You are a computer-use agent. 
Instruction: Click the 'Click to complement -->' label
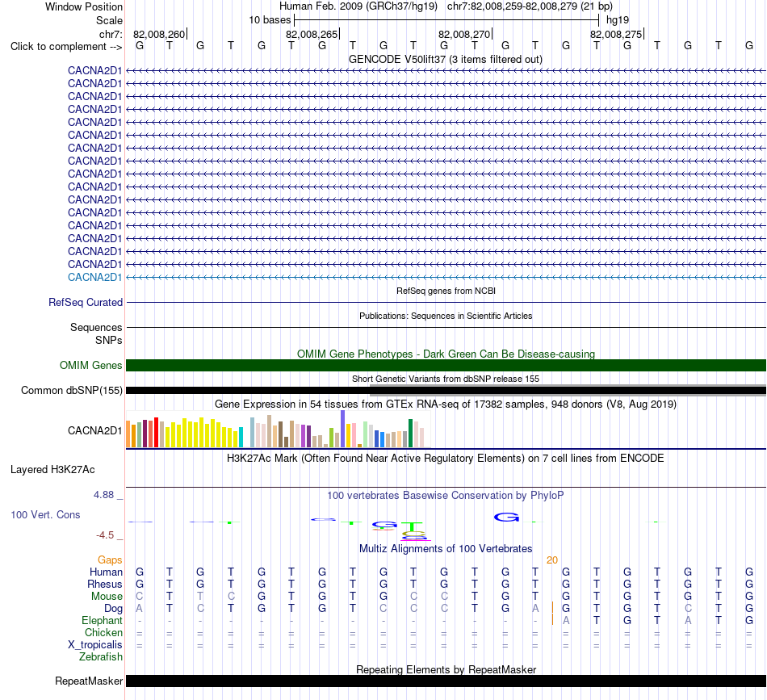[x=66, y=47]
